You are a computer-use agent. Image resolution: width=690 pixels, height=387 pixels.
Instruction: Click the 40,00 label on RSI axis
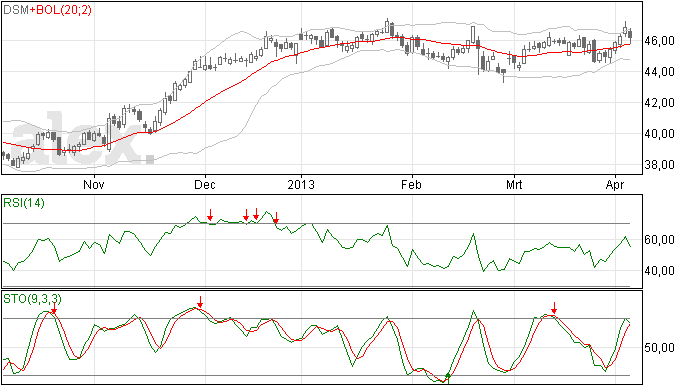point(659,271)
